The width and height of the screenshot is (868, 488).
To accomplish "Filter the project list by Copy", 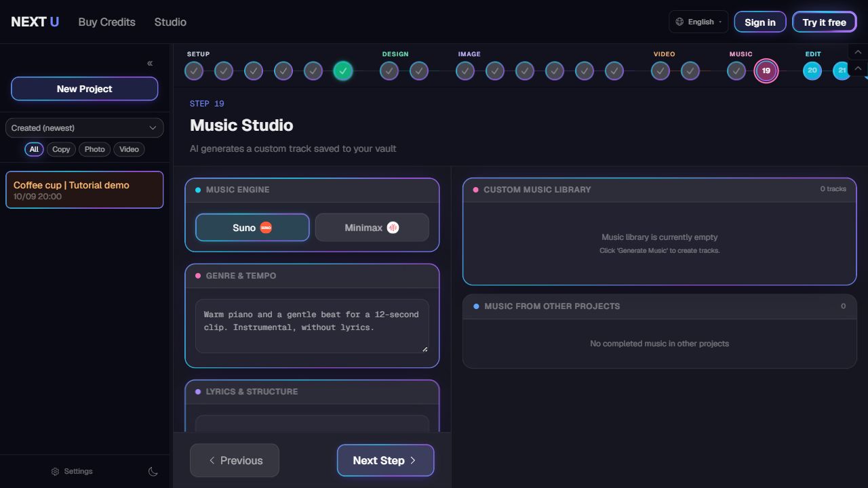I will [x=61, y=149].
